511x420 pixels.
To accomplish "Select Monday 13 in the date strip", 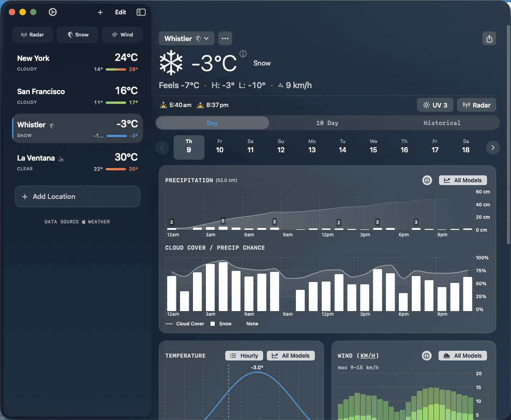I will point(312,147).
